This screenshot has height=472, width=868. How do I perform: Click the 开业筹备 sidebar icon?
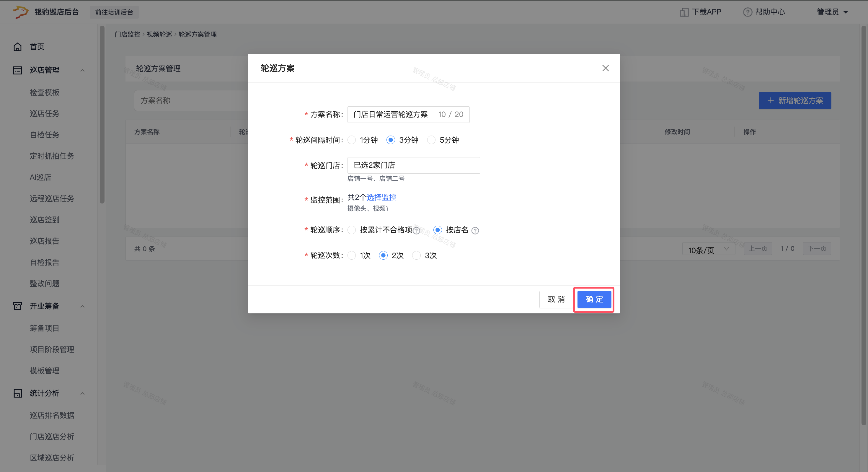17,306
